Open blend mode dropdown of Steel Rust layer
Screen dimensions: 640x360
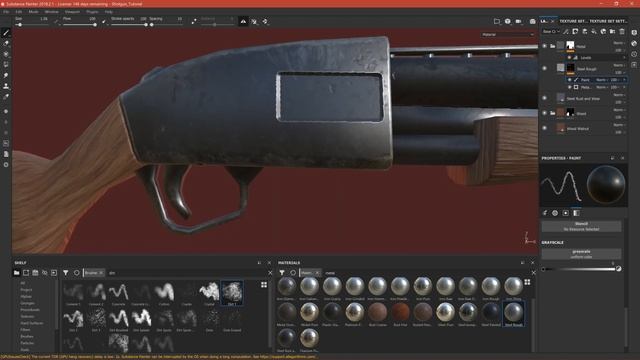pos(619,95)
